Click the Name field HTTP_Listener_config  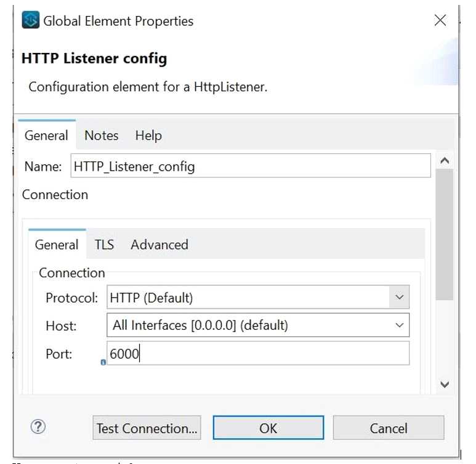(251, 166)
